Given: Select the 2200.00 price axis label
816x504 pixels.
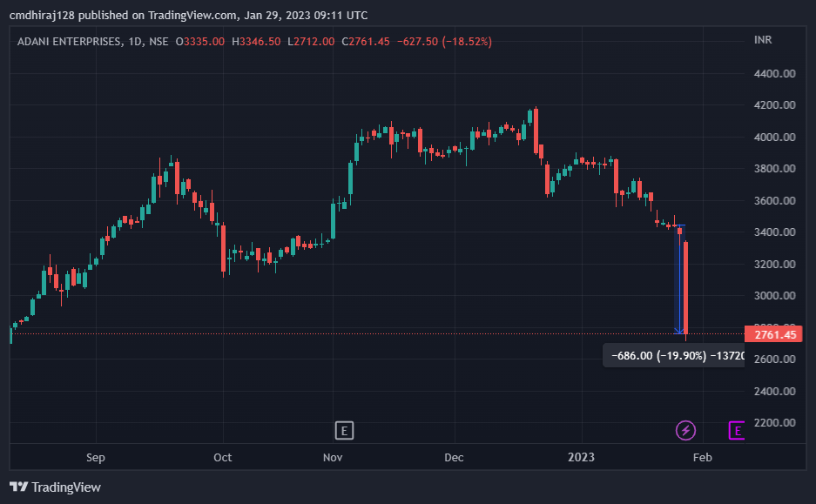Looking at the screenshot, I should (x=774, y=422).
